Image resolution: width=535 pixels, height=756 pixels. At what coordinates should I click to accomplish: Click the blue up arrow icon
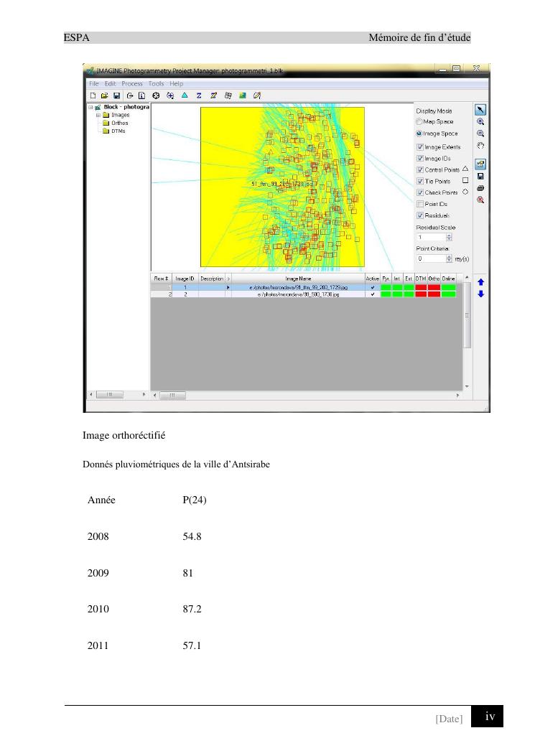tap(480, 281)
